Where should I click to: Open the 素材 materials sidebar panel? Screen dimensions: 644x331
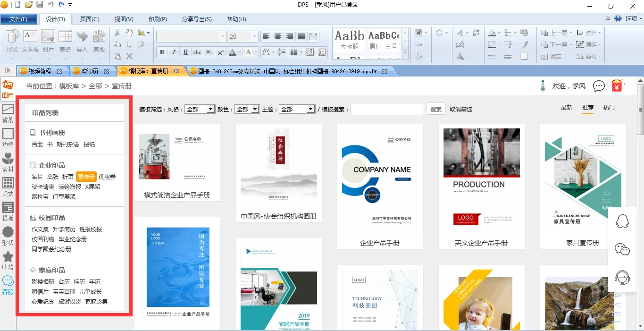(x=8, y=162)
